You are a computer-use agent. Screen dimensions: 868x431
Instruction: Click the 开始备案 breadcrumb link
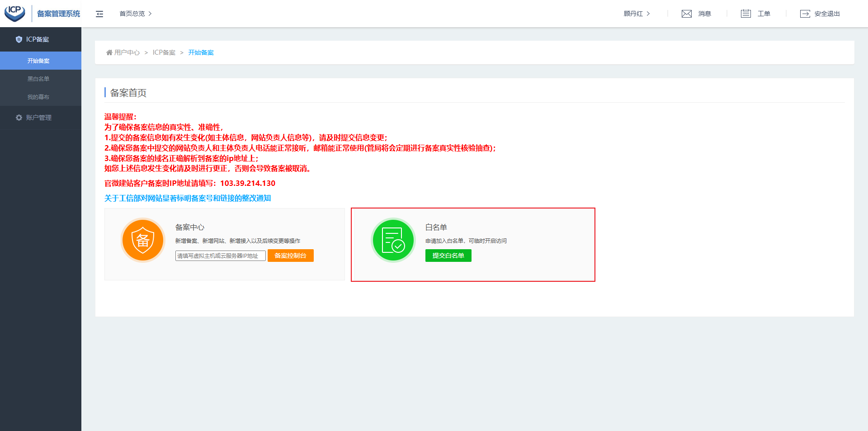201,52
